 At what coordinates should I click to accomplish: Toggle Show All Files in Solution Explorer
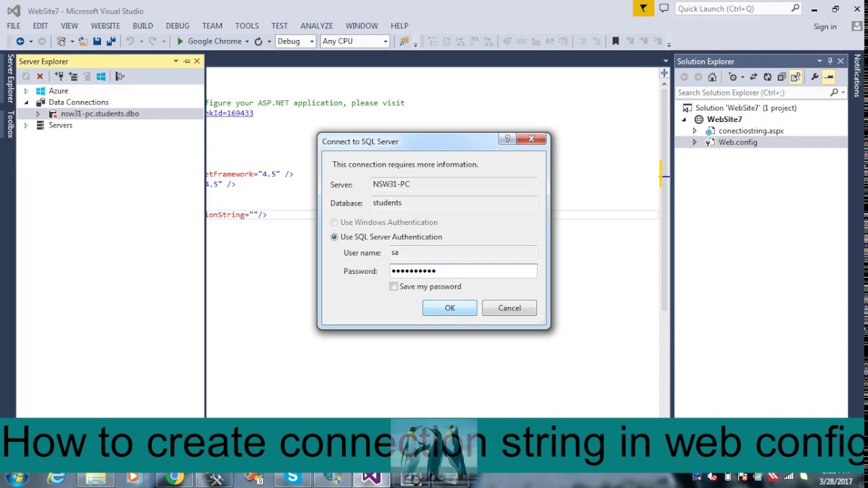(795, 77)
